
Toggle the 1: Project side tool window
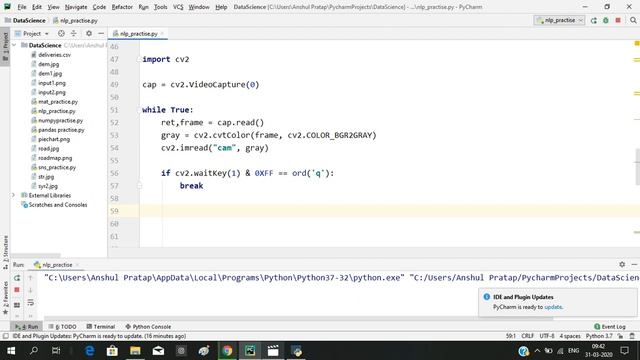[x=5, y=46]
